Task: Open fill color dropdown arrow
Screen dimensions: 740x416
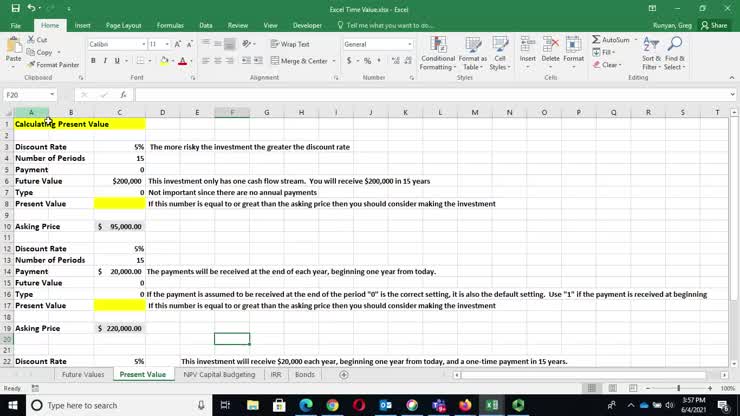Action: tap(173, 61)
